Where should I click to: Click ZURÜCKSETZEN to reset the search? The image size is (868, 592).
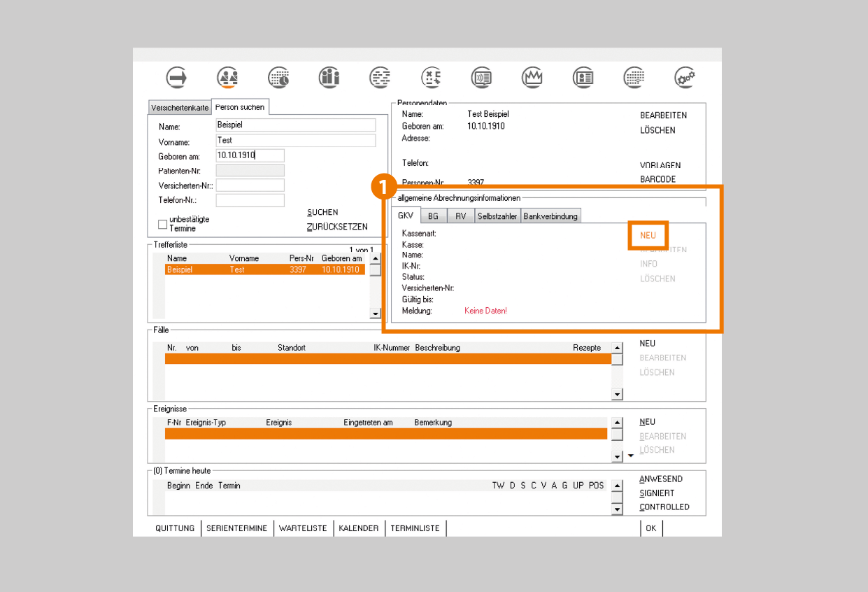point(337,227)
